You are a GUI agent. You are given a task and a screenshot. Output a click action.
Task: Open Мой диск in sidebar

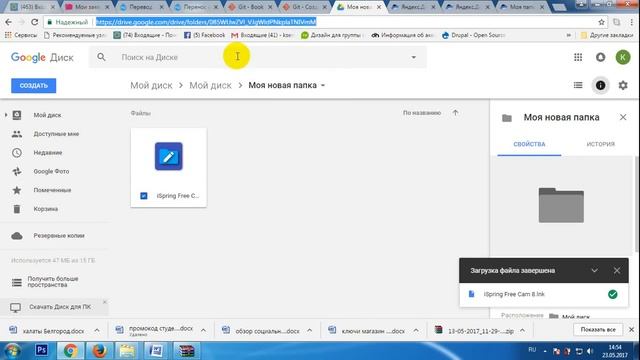click(x=47, y=116)
